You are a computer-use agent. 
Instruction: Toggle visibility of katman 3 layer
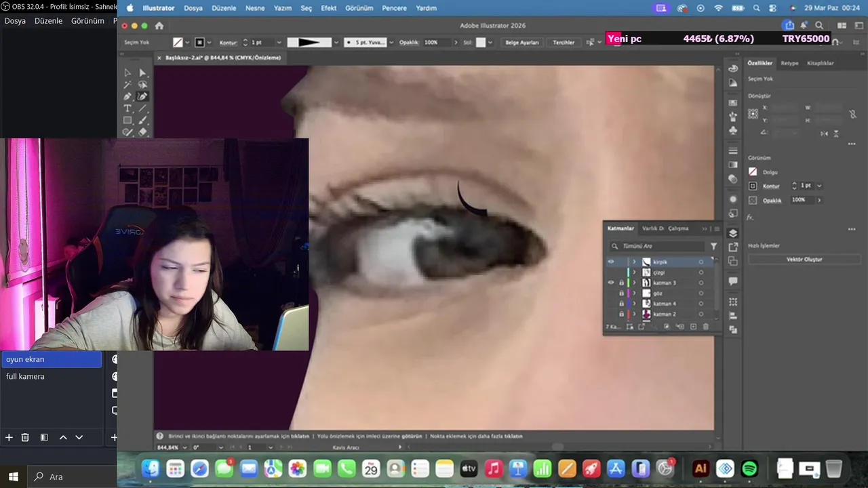tap(611, 283)
